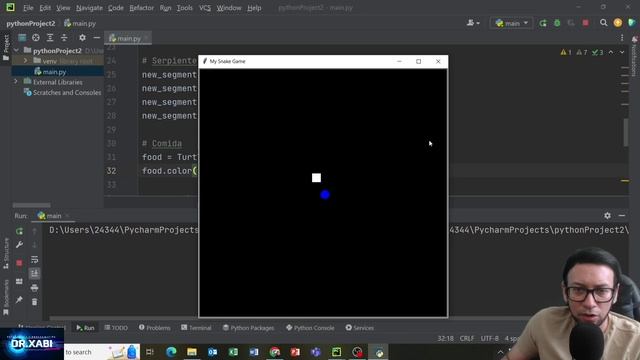
Task: Toggle Bookmarks side tool window
Action: click(6, 298)
